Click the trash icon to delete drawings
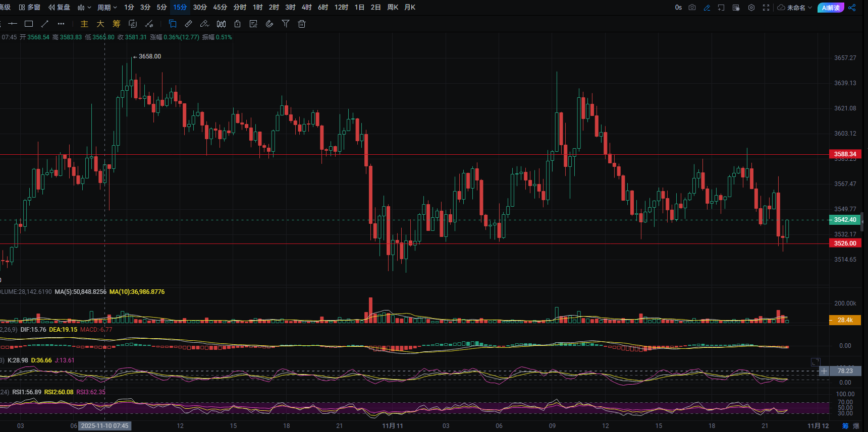Screen dimensions: 868x432 pyautogui.click(x=302, y=24)
